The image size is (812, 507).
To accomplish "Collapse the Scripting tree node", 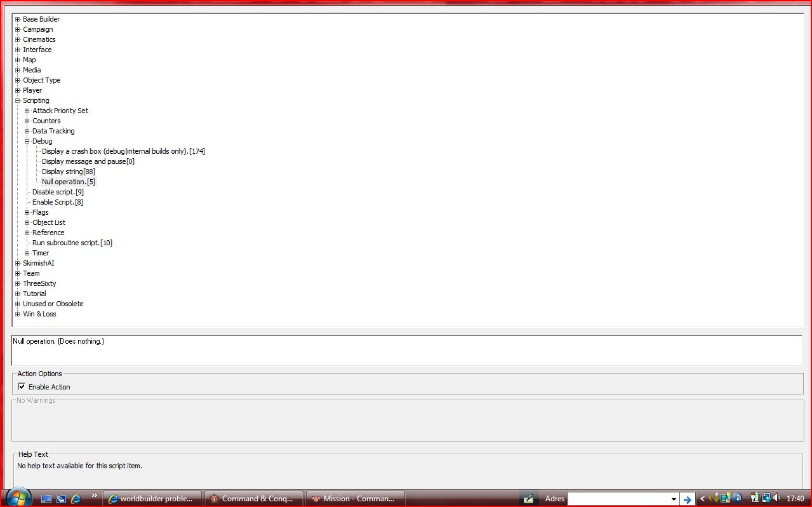I will click(18, 100).
